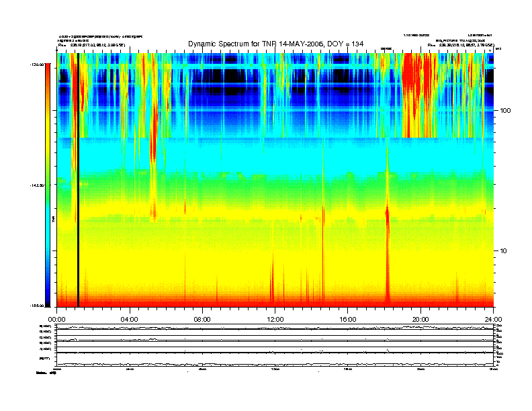Click the vertical black line near 01:00

pyautogui.click(x=78, y=180)
